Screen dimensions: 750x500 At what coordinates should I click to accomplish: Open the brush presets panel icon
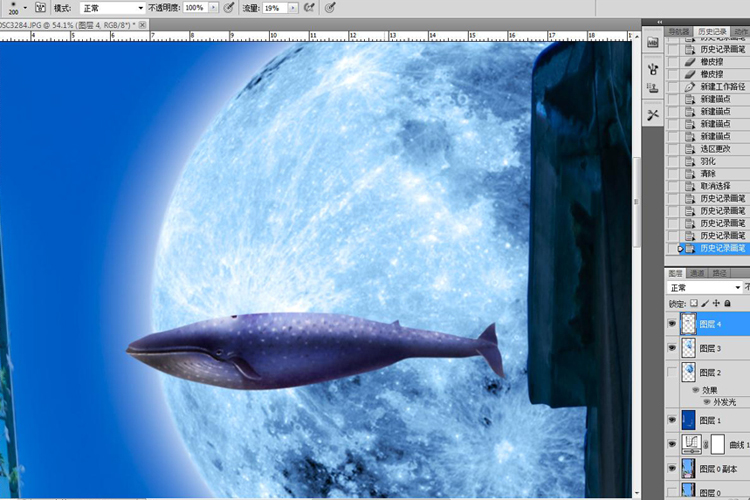pyautogui.click(x=653, y=69)
